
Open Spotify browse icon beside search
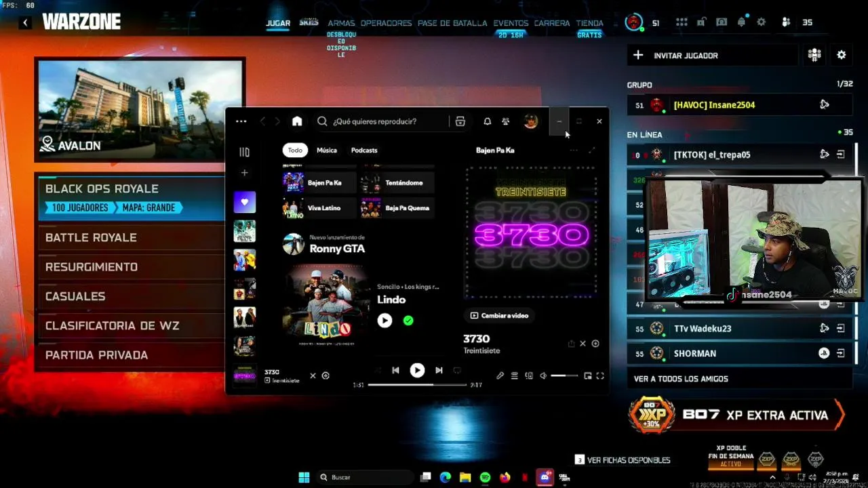460,121
